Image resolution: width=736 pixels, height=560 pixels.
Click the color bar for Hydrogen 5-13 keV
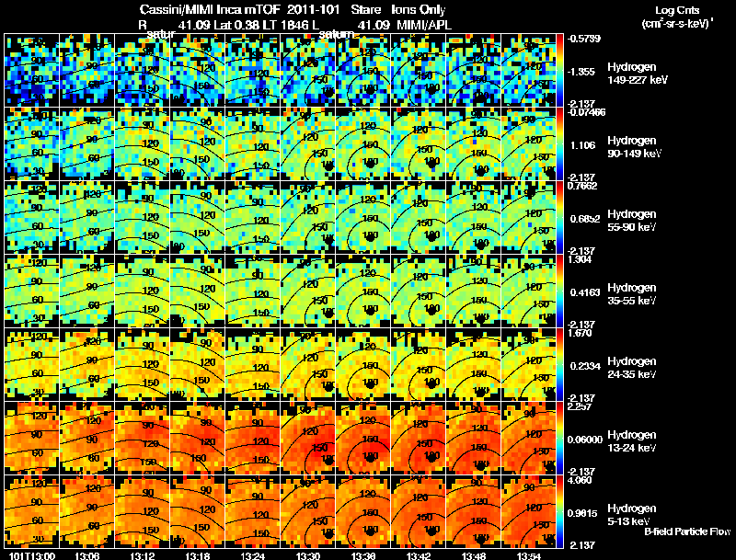pyautogui.click(x=559, y=511)
